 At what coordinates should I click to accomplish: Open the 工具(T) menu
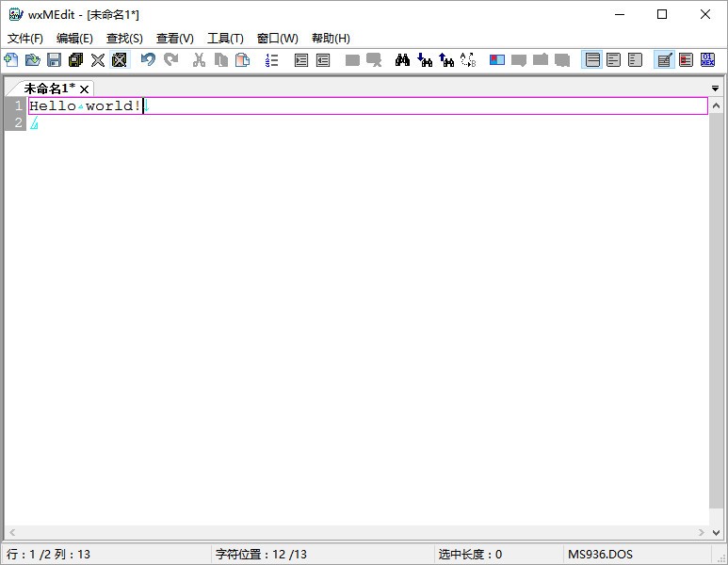pos(225,39)
